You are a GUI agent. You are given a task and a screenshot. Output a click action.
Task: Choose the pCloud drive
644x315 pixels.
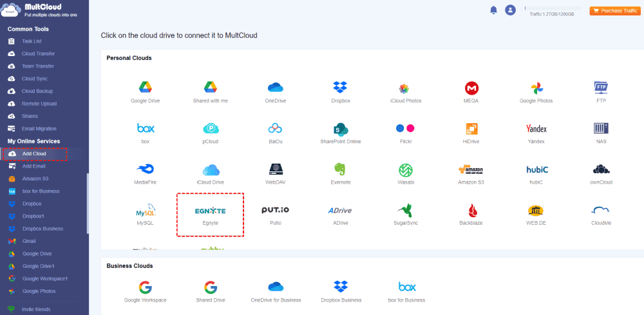(211, 133)
